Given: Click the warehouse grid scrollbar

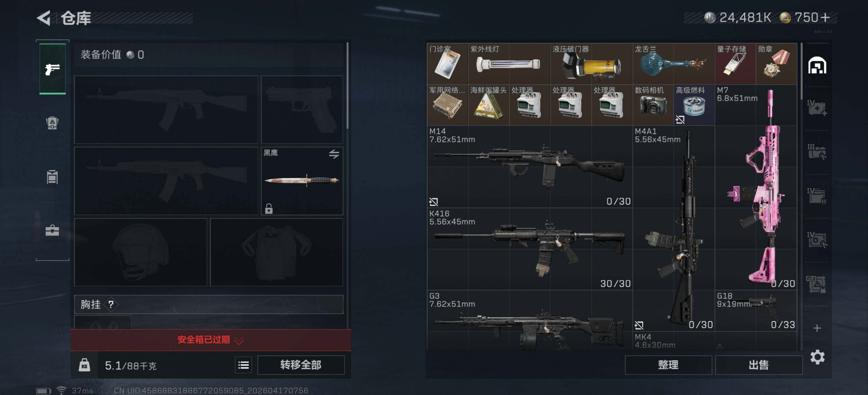Looking at the screenshot, I should click(x=801, y=71).
